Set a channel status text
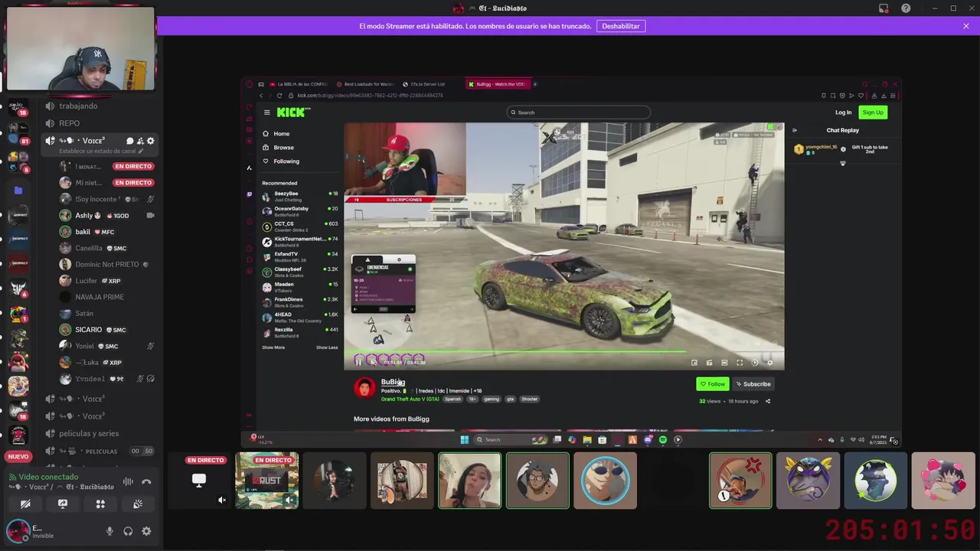Viewport: 980px width, 551px height. pos(103,151)
